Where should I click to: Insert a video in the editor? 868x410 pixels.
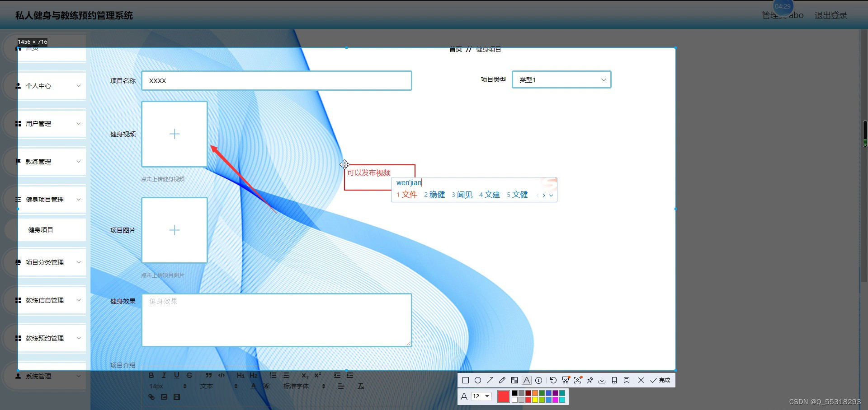(x=177, y=397)
